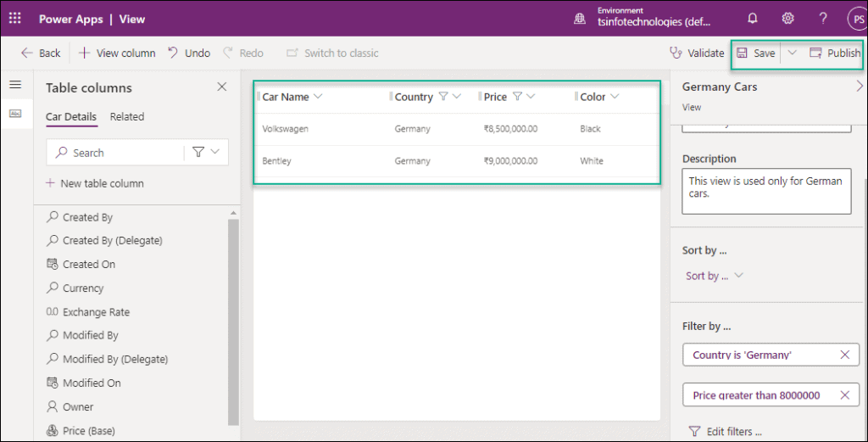The height and width of the screenshot is (442, 868).
Task: Edit the Description text box
Action: pyautogui.click(x=766, y=191)
